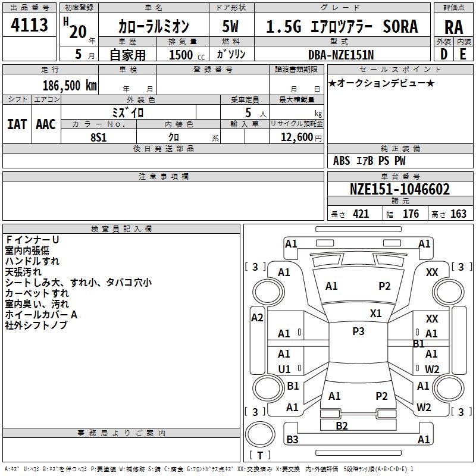Click chassis number NZE151-1046602
The width and height of the screenshot is (476, 476).
[x=400, y=189]
